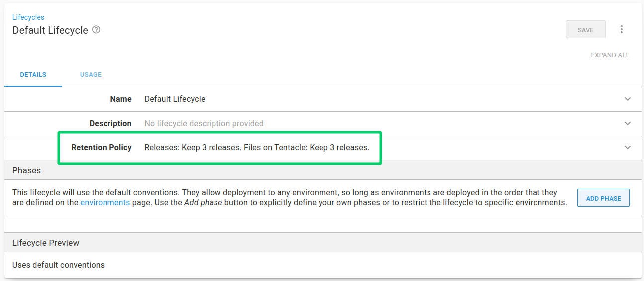Click the Phases section header
This screenshot has height=281, width=644.
pos(27,170)
